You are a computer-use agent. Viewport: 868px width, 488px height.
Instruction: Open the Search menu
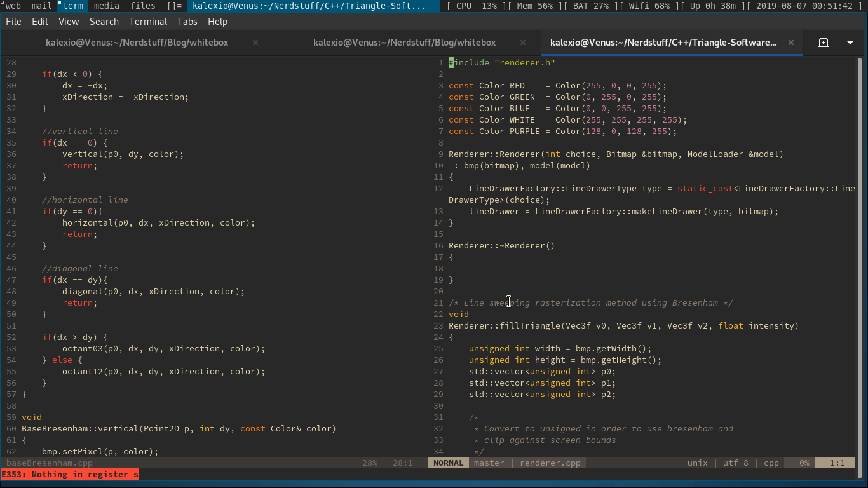104,21
